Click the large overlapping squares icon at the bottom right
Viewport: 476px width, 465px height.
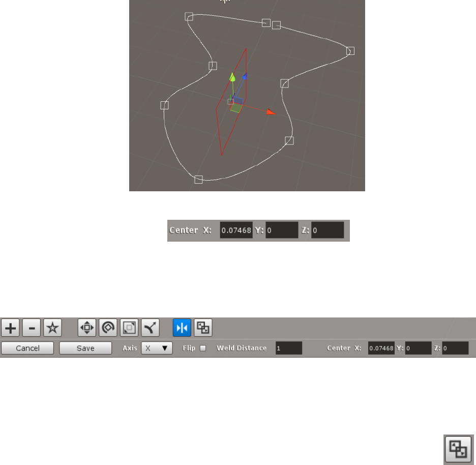(458, 449)
